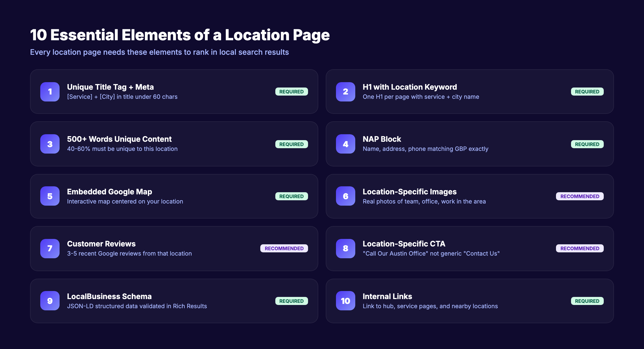This screenshot has width=644, height=349.
Task: Toggle the RECOMMENDED badge on Location-Specific Images card
Action: pos(580,196)
